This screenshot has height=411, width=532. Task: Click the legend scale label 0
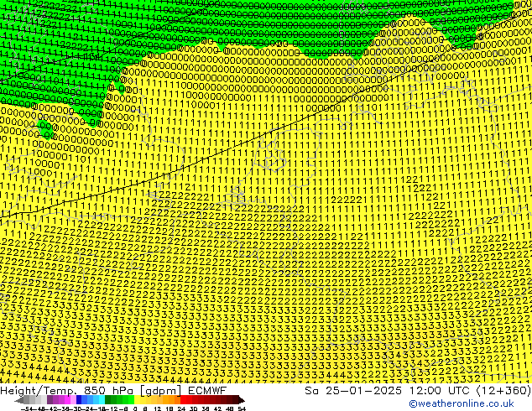[135, 409]
